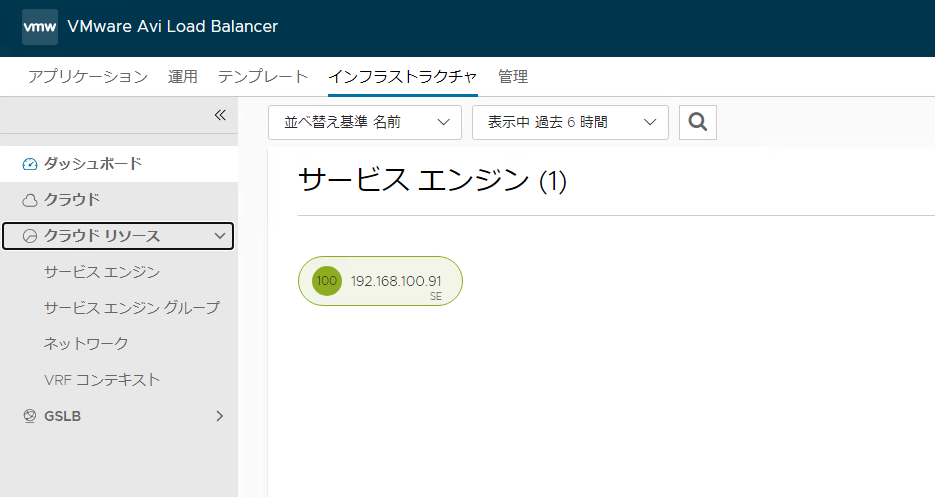Open サービス エンジン submenu item
935x497 pixels.
pos(102,272)
